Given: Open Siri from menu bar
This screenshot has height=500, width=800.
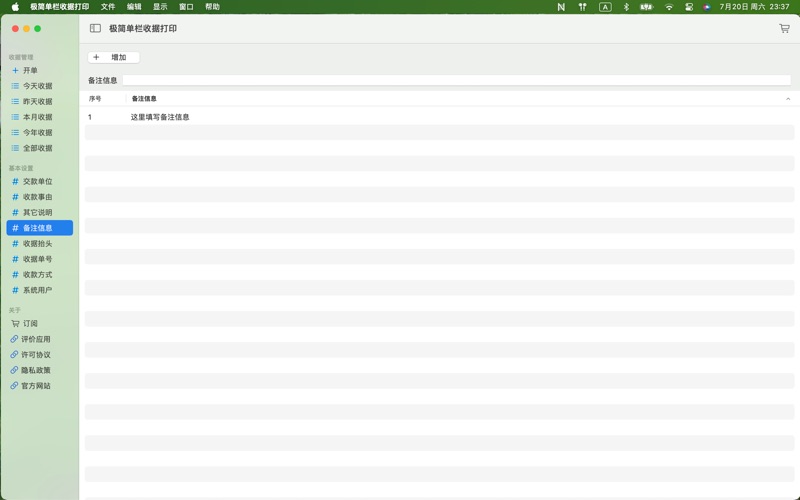Looking at the screenshot, I should tap(707, 7).
